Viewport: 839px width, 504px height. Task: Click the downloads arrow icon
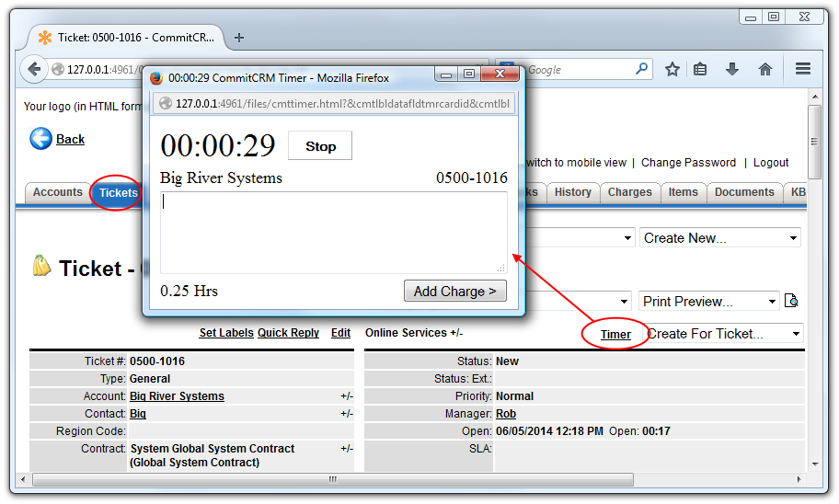click(732, 69)
